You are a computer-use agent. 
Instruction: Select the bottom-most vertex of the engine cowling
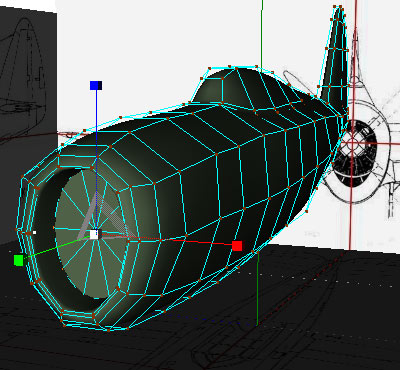109,330
